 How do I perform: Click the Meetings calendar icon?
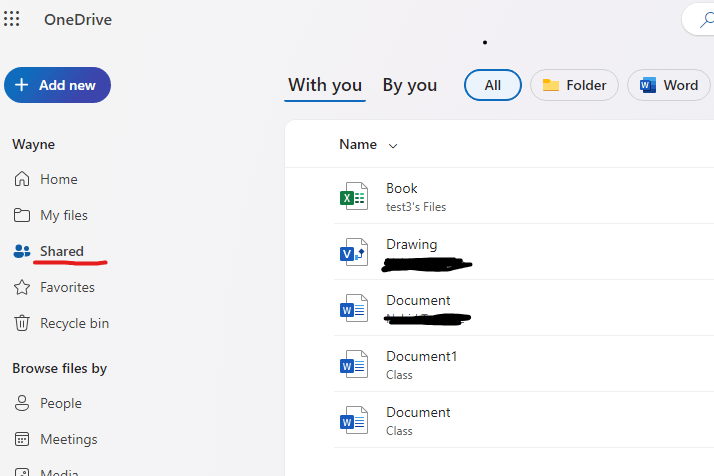tap(22, 439)
